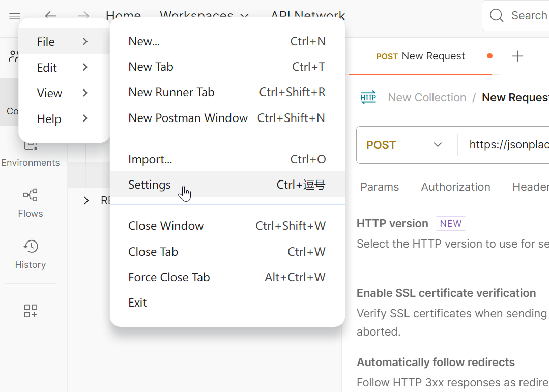Click the request URL field
549x392 pixels.
pyautogui.click(x=509, y=145)
